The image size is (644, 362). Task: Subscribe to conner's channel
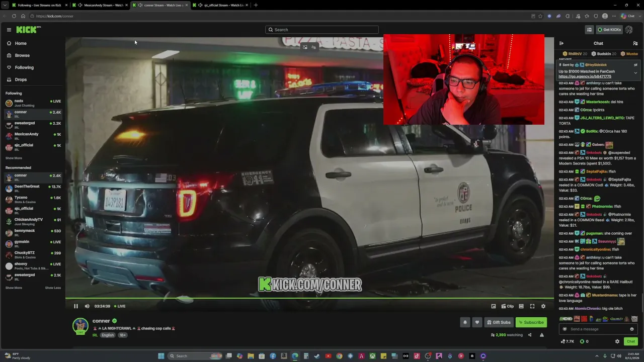(x=531, y=322)
